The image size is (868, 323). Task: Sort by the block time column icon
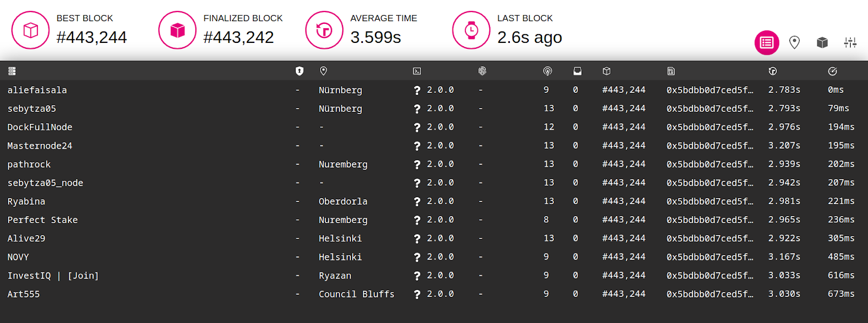773,71
